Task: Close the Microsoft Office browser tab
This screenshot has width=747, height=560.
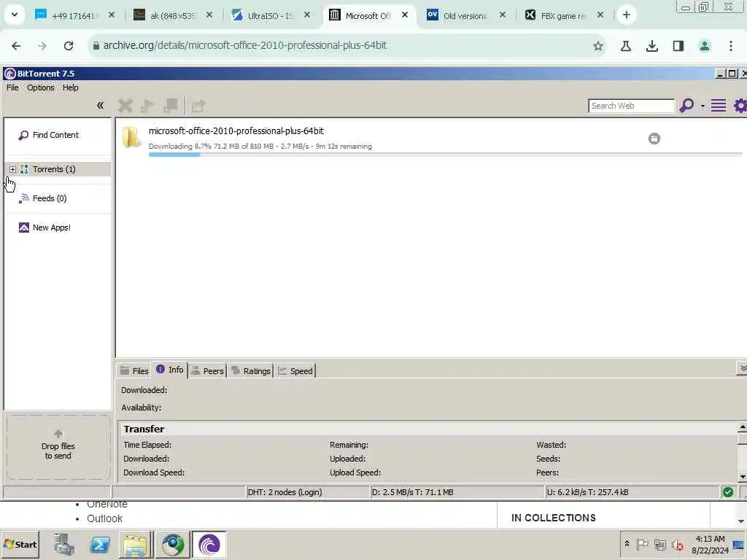Action: pyautogui.click(x=405, y=15)
